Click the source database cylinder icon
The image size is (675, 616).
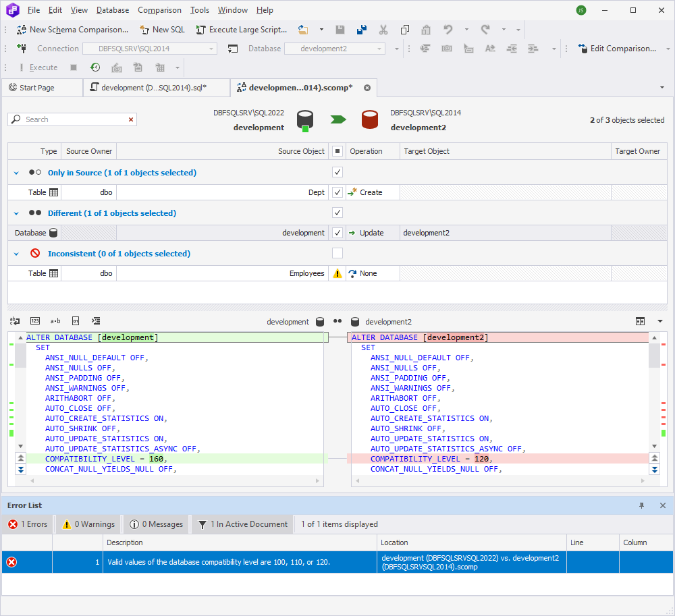click(x=305, y=121)
